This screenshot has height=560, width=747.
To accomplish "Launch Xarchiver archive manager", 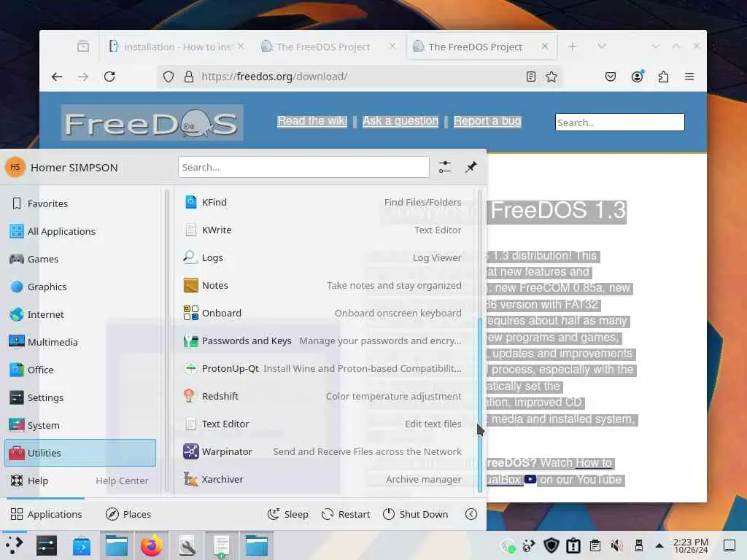I will 322,479.
